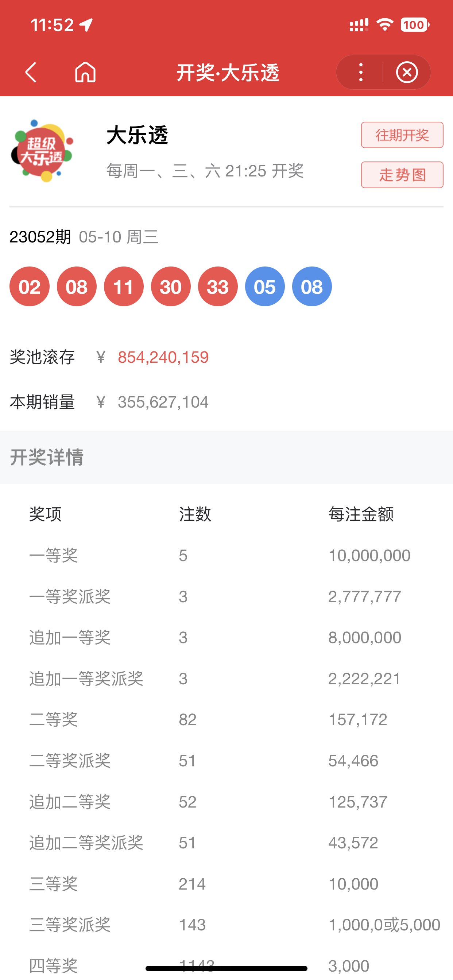This screenshot has width=453, height=980.
Task: Select the 23052期 issue label
Action: click(40, 237)
